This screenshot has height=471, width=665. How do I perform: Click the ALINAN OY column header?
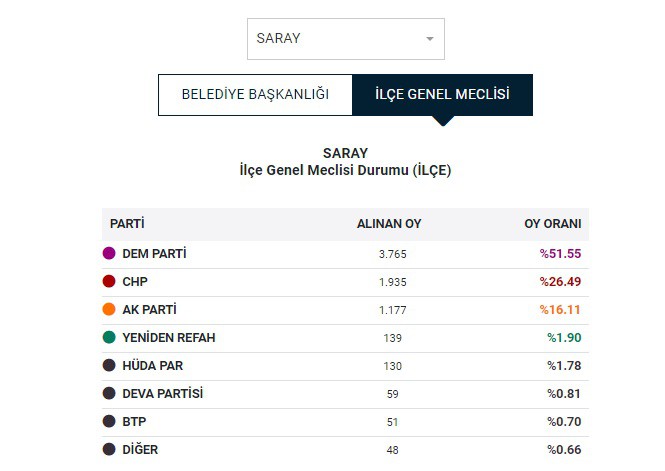pyautogui.click(x=389, y=224)
